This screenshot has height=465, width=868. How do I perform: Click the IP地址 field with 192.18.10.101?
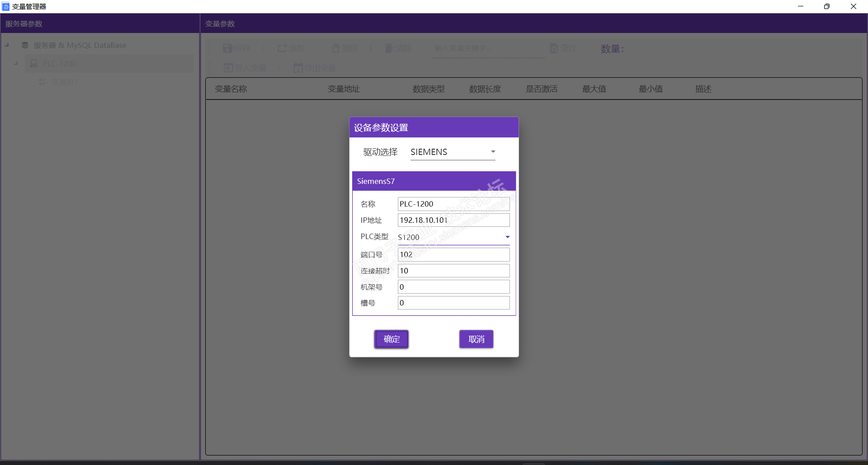point(453,220)
